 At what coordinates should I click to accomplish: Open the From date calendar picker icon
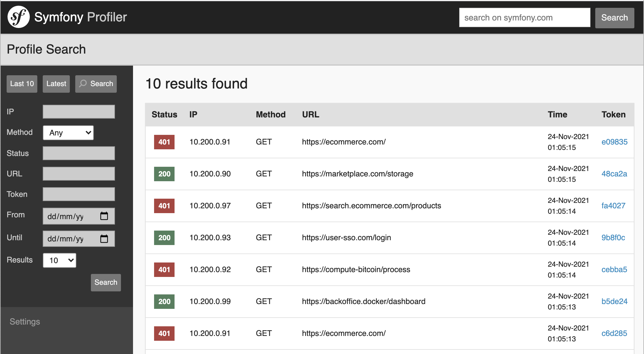[x=104, y=216]
